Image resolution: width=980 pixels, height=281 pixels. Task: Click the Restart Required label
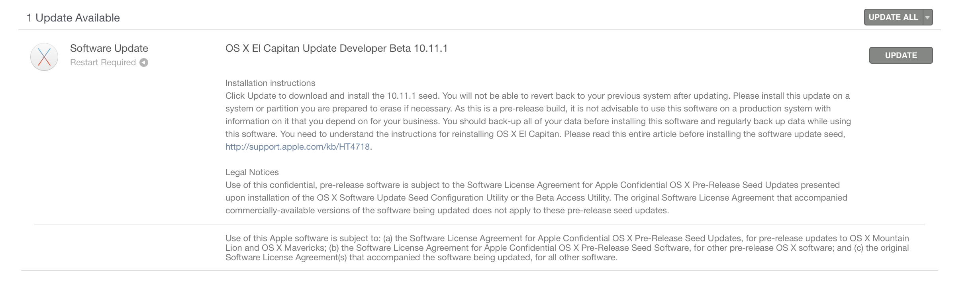tap(103, 62)
